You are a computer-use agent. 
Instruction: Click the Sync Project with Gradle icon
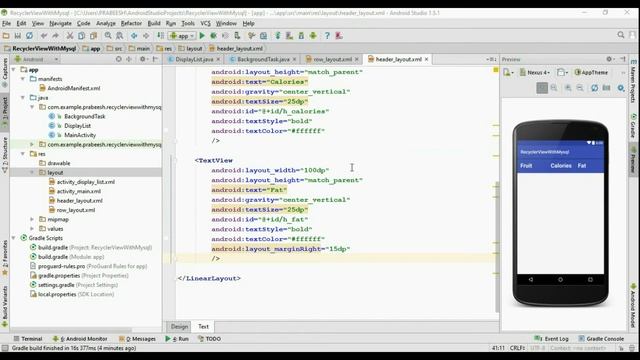[278, 36]
